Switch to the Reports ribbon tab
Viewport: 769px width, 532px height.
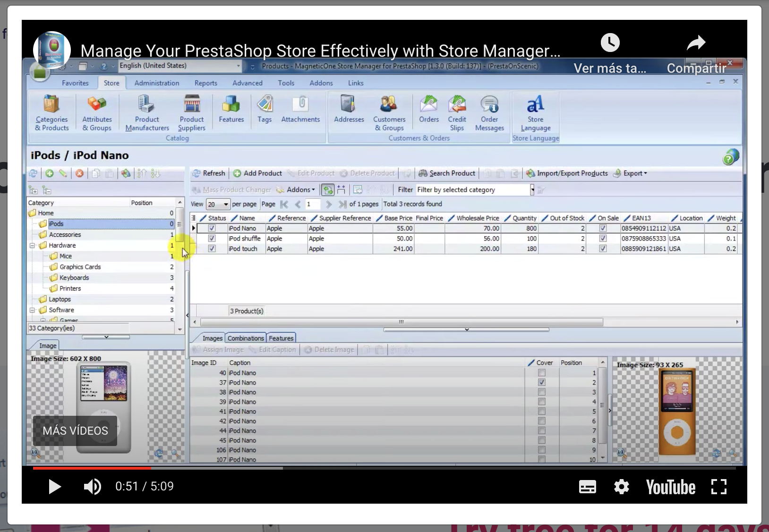click(x=206, y=83)
